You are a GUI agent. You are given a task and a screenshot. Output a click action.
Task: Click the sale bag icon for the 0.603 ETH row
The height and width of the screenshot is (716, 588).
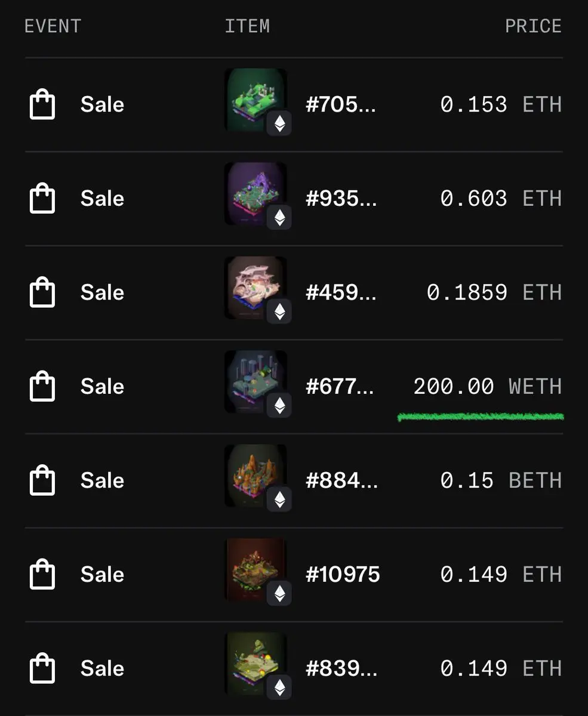(x=42, y=198)
